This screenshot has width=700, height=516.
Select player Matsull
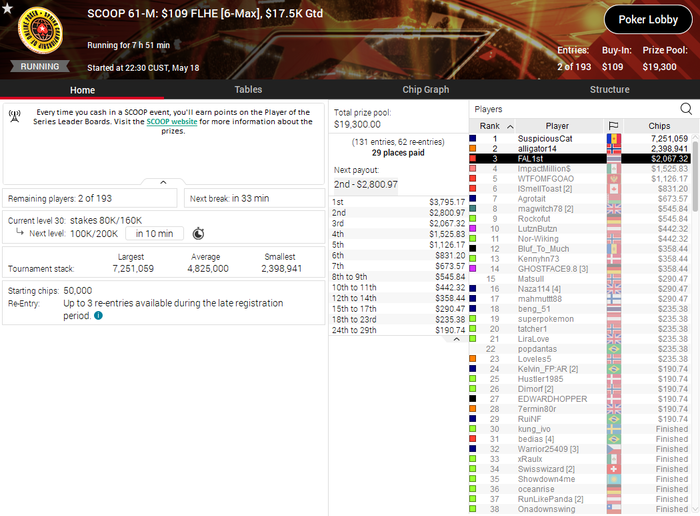(579, 279)
